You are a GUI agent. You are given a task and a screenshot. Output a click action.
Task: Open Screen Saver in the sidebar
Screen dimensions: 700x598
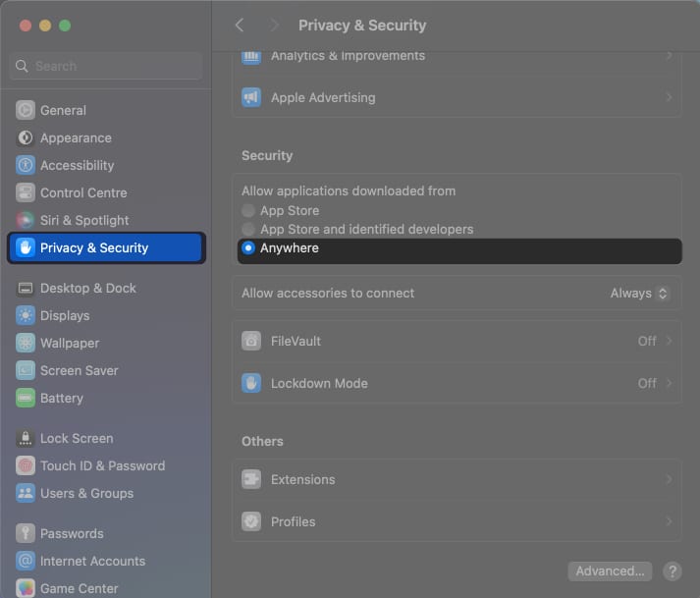coord(106,370)
